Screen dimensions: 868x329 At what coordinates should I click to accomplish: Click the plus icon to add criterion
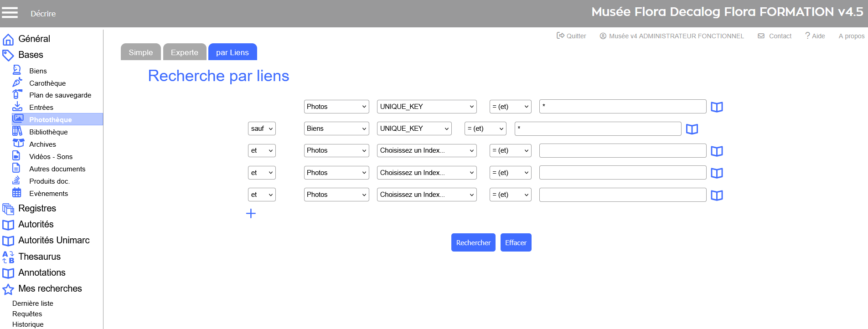tap(251, 213)
